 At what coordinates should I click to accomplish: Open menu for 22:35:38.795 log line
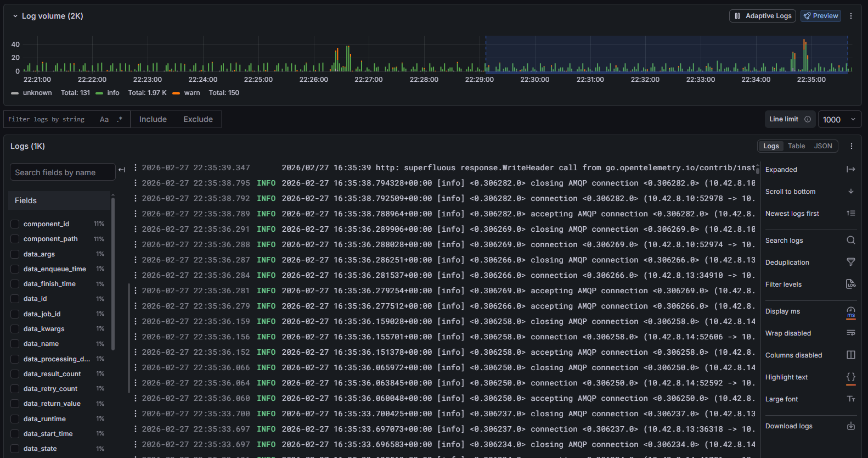click(136, 183)
